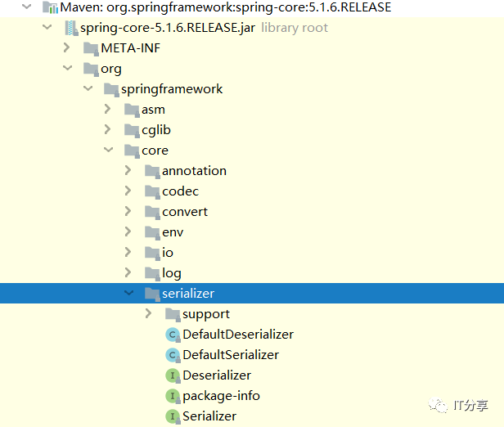Click the codec package folder icon
Viewport: 504px width, 427px height.
pos(152,191)
